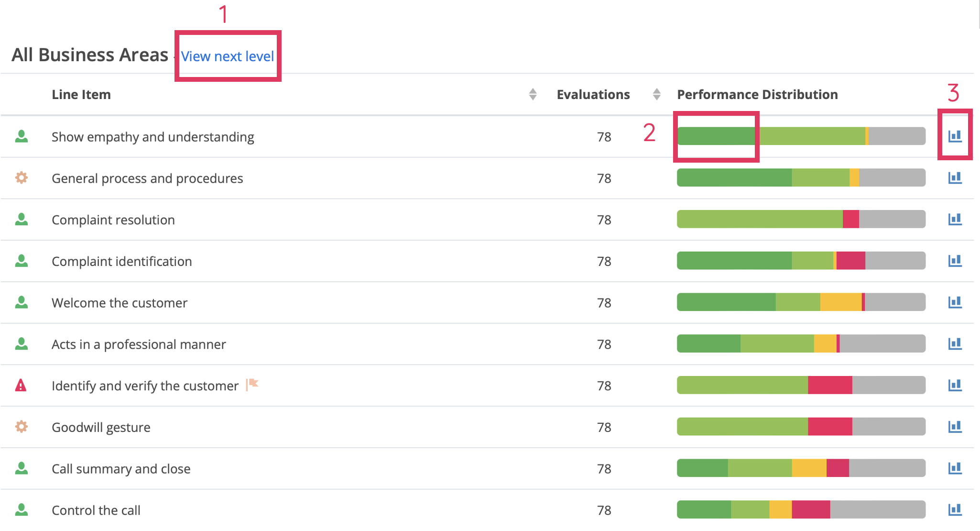
Task: Click the Performance Distribution column header
Action: (757, 94)
